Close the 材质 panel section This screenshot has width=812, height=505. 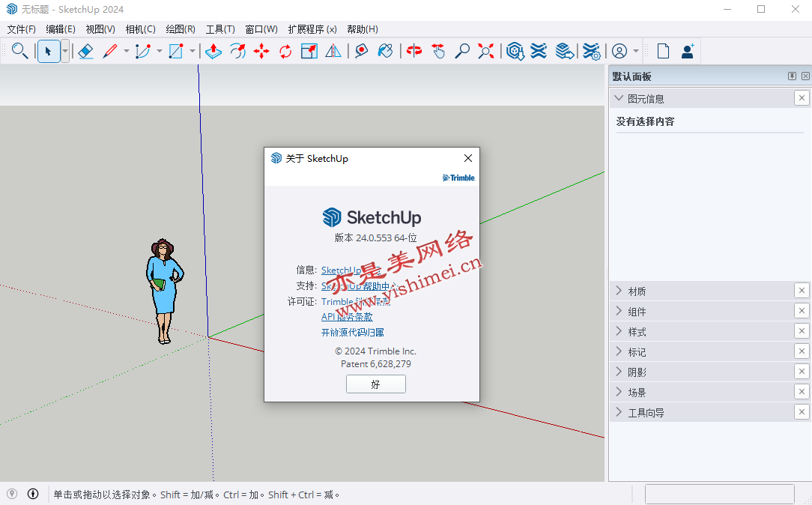coord(802,291)
